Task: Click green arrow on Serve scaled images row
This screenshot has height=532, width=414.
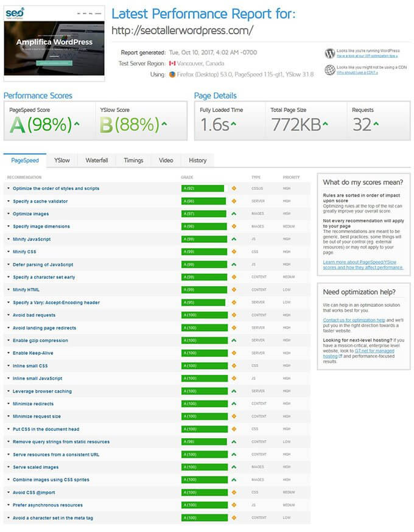Action: point(234,467)
